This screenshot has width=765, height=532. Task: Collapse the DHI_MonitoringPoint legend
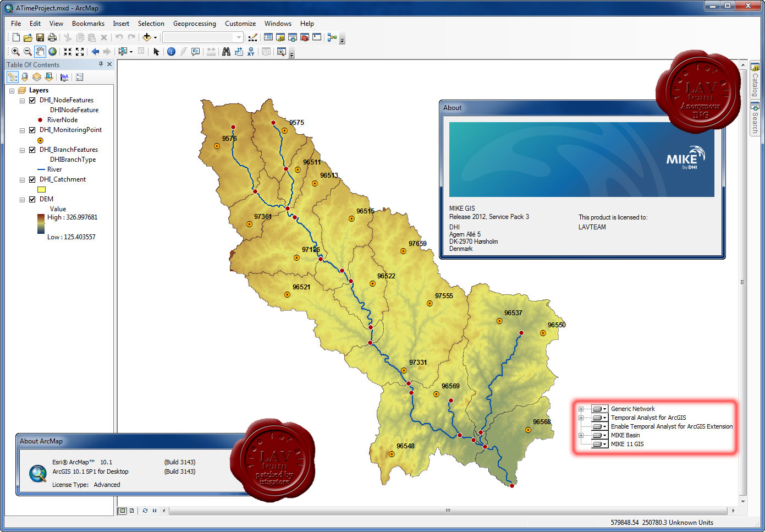pyautogui.click(x=22, y=130)
